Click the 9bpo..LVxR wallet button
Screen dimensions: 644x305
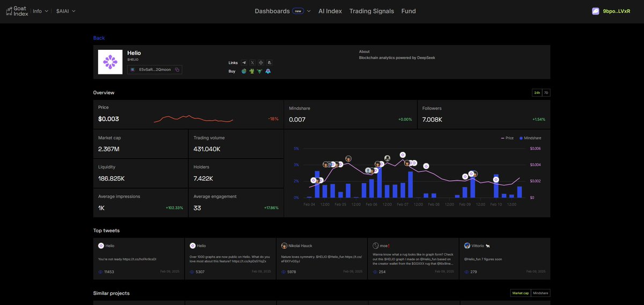click(x=611, y=11)
